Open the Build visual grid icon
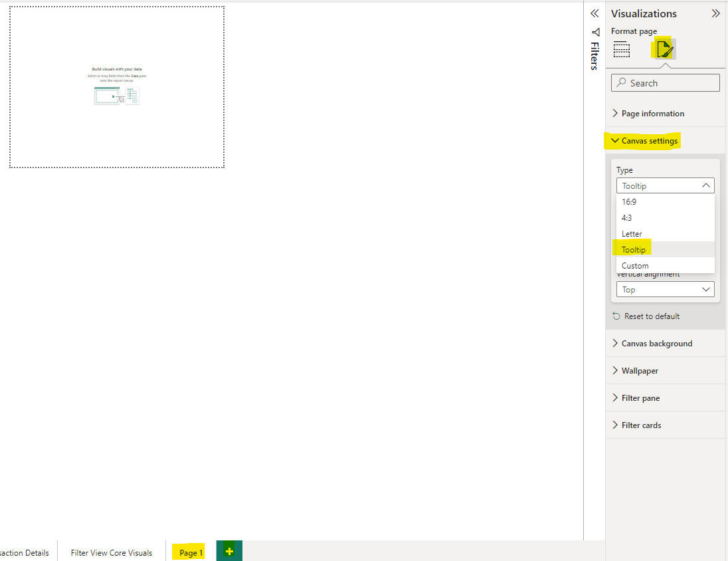This screenshot has width=728, height=561. click(x=622, y=49)
